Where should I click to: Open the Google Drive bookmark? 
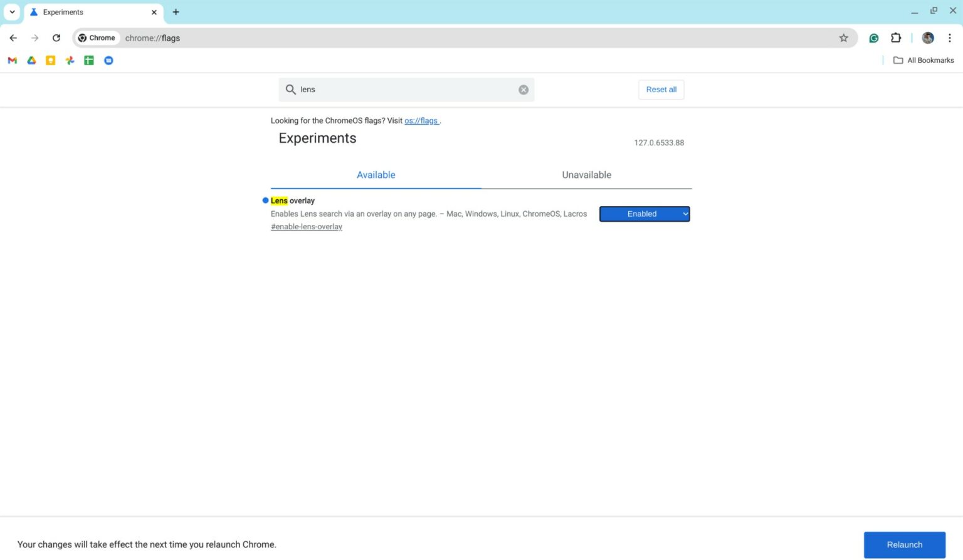(x=31, y=61)
